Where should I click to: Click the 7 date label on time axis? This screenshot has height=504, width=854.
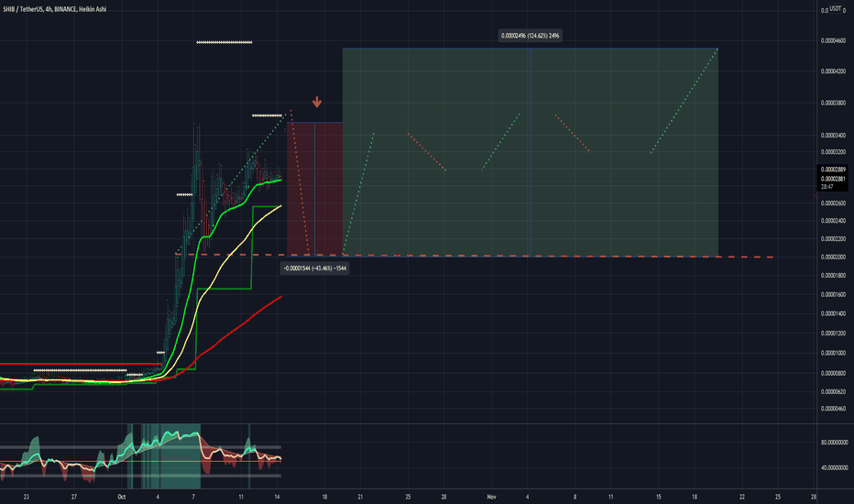193,497
